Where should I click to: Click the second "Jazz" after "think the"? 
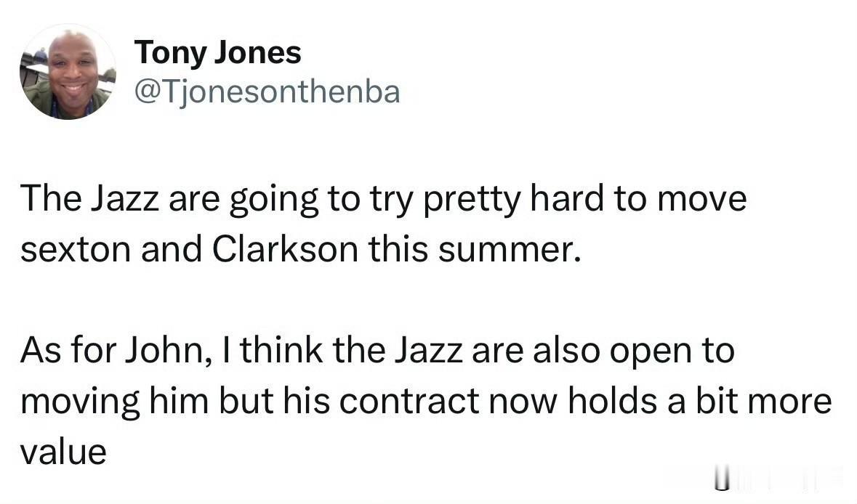[x=429, y=351]
